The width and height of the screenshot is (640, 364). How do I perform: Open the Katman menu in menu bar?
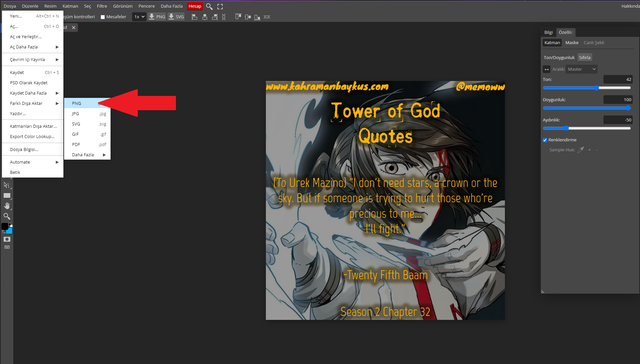[x=70, y=6]
